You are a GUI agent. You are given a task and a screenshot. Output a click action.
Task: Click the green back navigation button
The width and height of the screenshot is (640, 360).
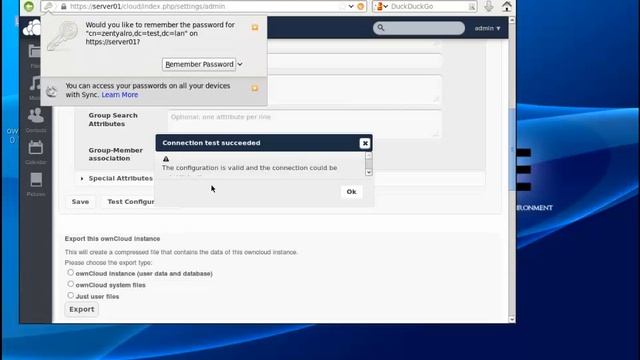[x=29, y=6]
